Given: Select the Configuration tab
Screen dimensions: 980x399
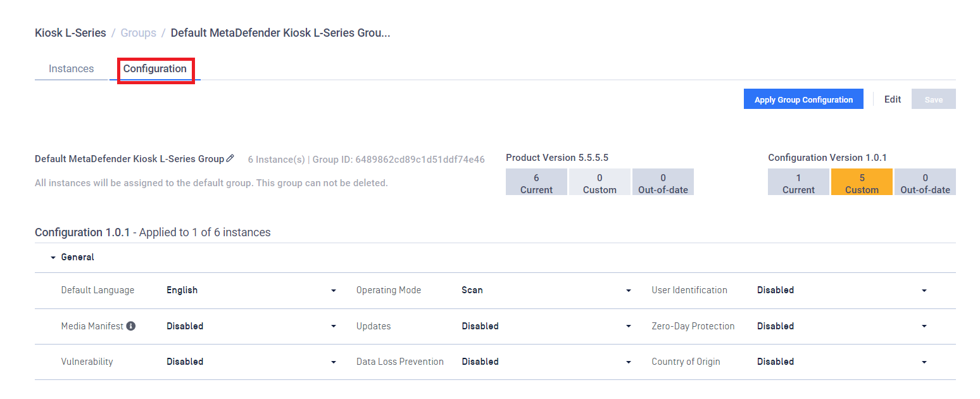Looking at the screenshot, I should point(155,69).
